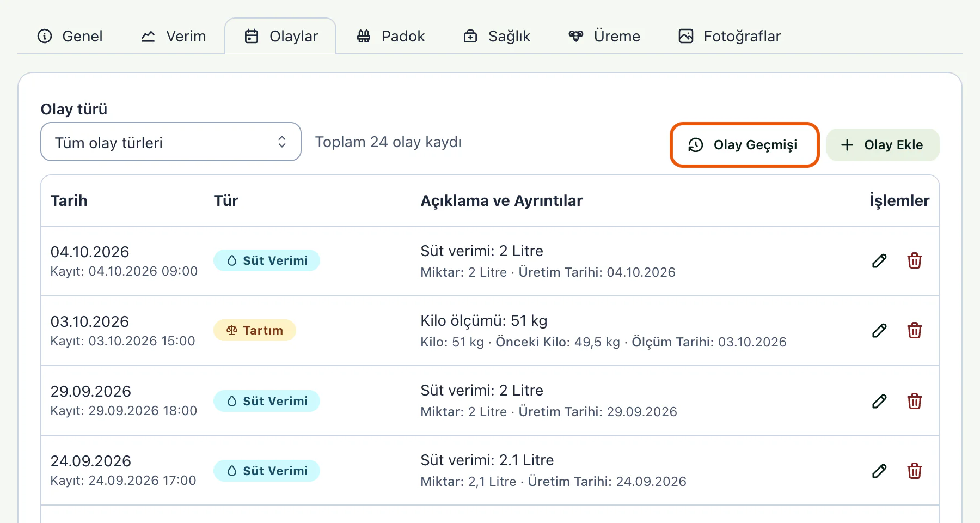Click 'Miktar: 2 Litre · Üretim Tarihi: 04.10.2026'
This screenshot has width=980, height=523.
coord(548,272)
